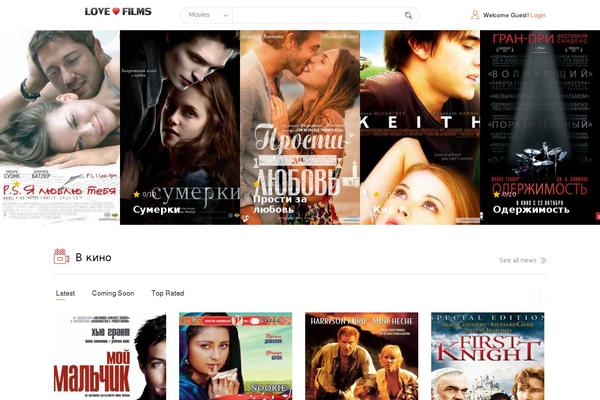The width and height of the screenshot is (600, 400).
Task: Click the double chevron after See all news
Action: tap(543, 261)
